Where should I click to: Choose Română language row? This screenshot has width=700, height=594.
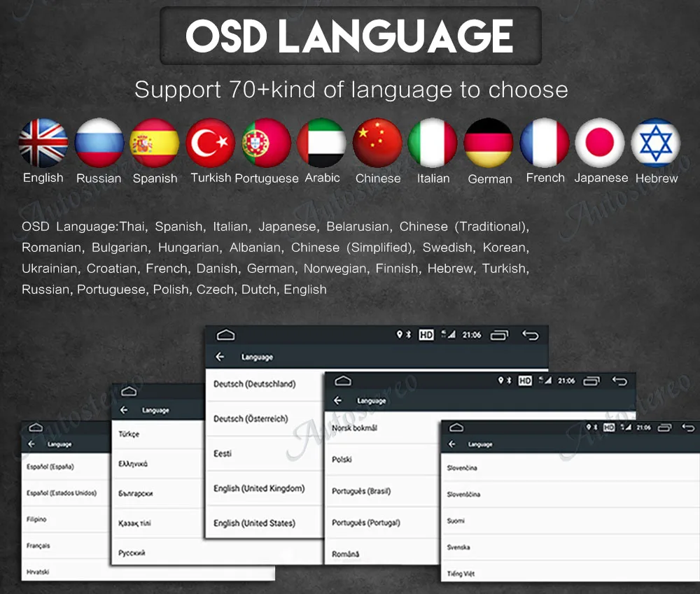(x=382, y=553)
